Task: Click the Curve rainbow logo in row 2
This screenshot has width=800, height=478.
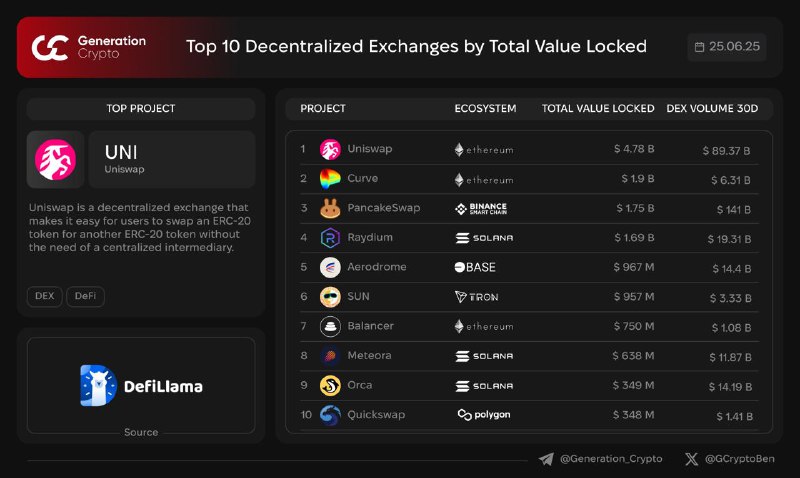Action: 330,179
